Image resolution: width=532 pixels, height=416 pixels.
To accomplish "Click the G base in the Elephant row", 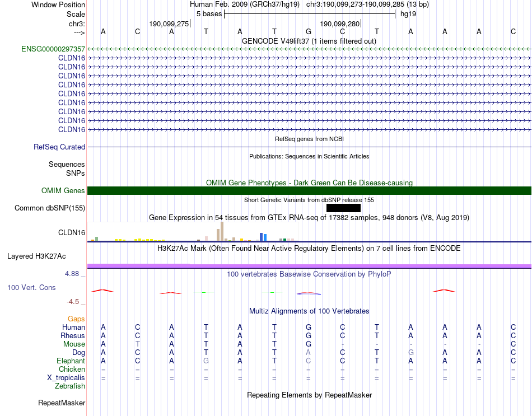I will point(206,361).
